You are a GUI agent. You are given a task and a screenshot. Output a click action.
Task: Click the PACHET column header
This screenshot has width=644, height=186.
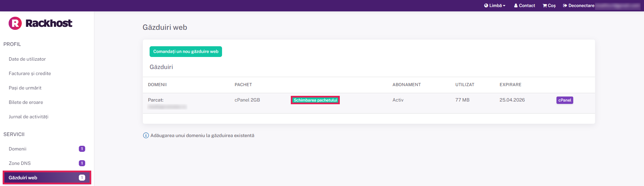(x=243, y=85)
